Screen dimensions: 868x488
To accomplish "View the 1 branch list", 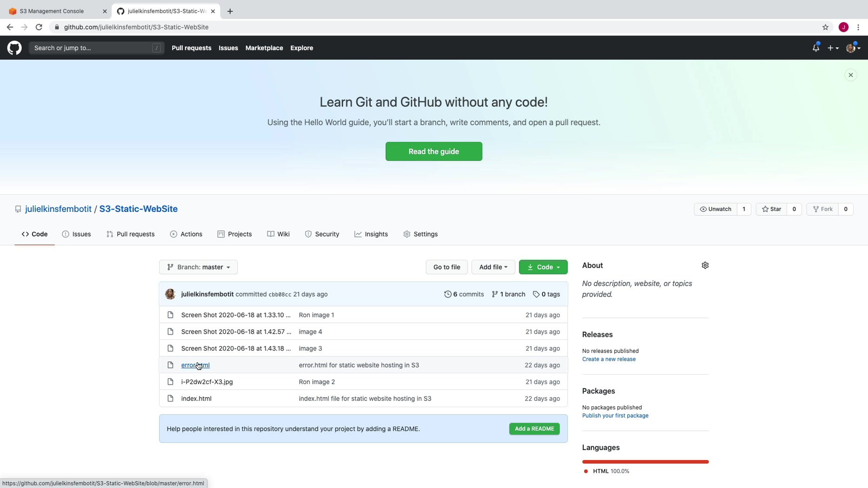I will [509, 294].
